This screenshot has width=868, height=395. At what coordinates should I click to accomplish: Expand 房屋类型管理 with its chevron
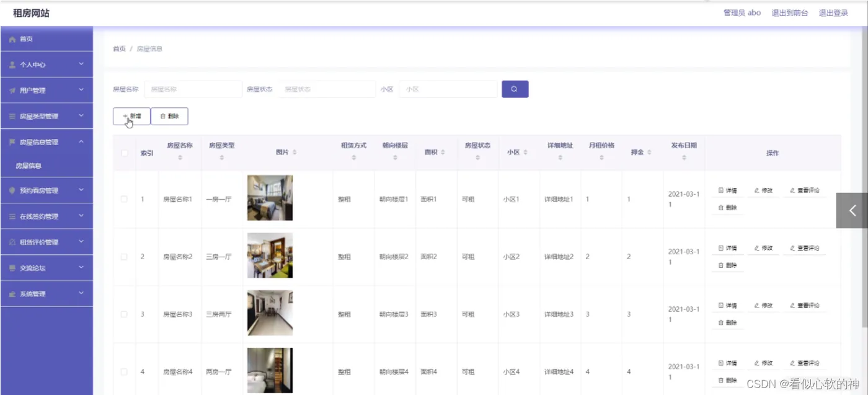[81, 115]
